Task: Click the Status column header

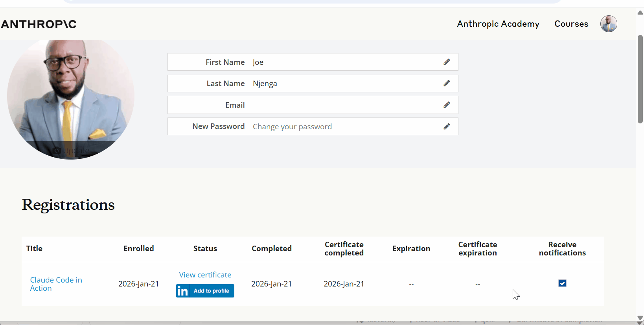Action: (x=205, y=248)
